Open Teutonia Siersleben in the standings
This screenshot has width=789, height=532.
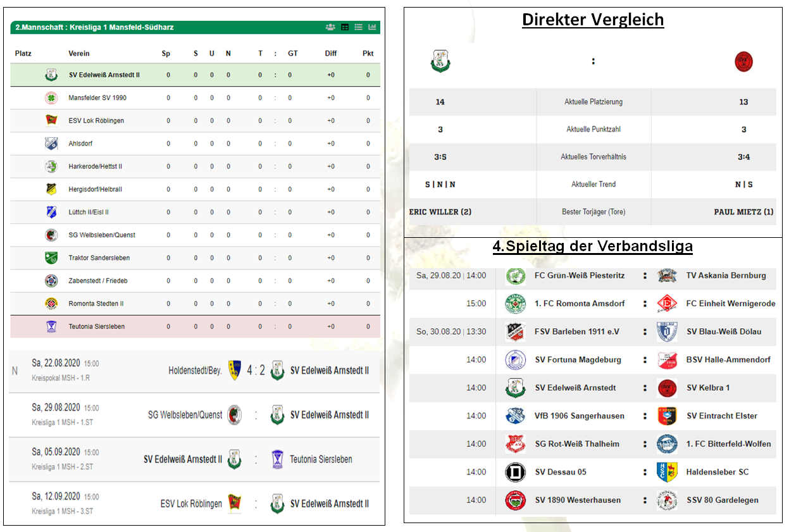(x=196, y=326)
